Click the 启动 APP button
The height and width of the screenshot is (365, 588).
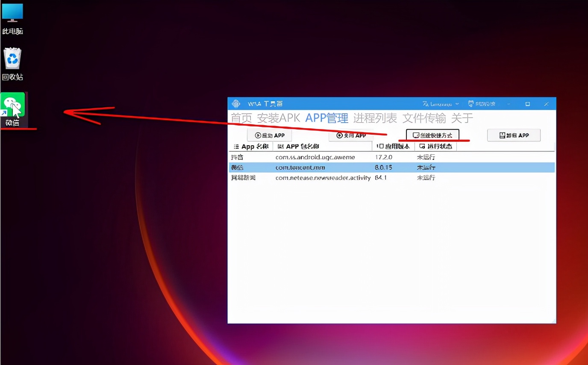(269, 135)
